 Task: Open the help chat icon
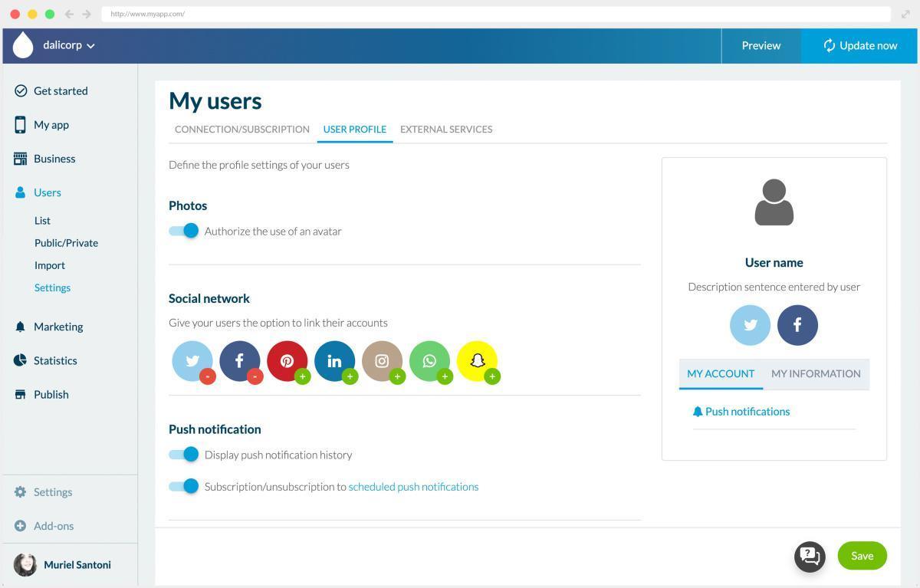click(x=810, y=557)
